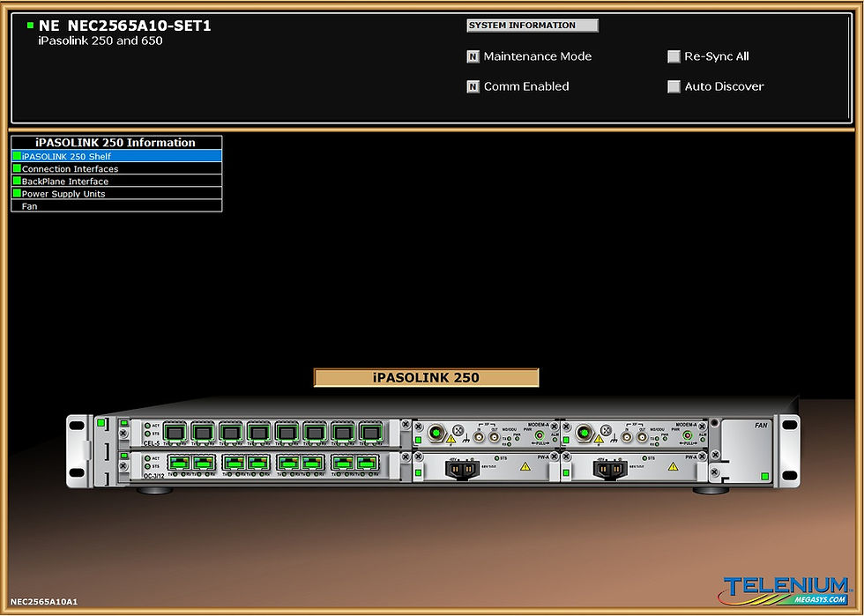Click the green chassis LED at shelf's left edge
The height and width of the screenshot is (616, 864).
(x=101, y=423)
